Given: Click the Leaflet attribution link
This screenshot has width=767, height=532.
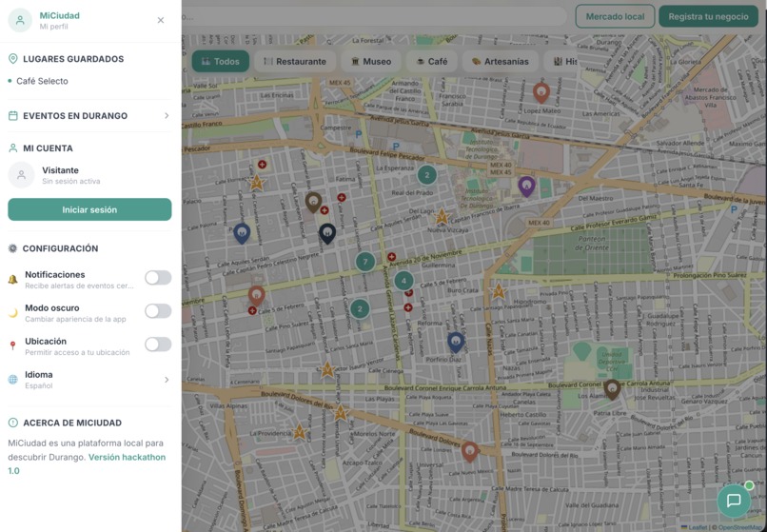Looking at the screenshot, I should (x=697, y=527).
